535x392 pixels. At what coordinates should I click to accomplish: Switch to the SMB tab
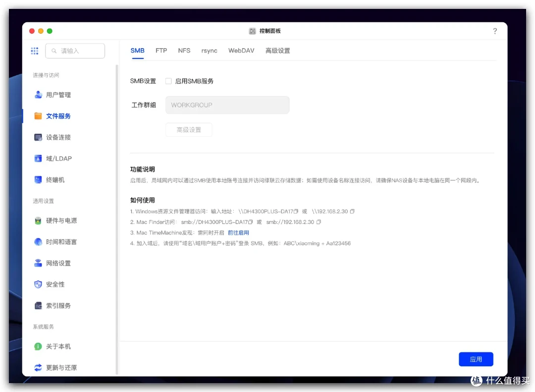click(138, 51)
